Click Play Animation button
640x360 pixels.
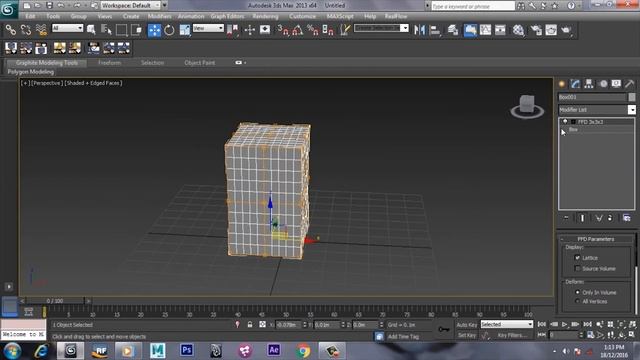click(x=564, y=324)
